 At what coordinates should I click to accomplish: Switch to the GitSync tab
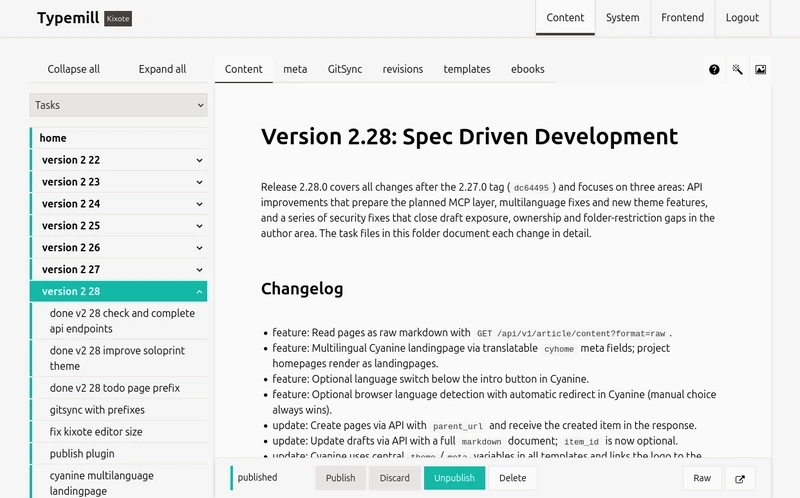coord(344,69)
